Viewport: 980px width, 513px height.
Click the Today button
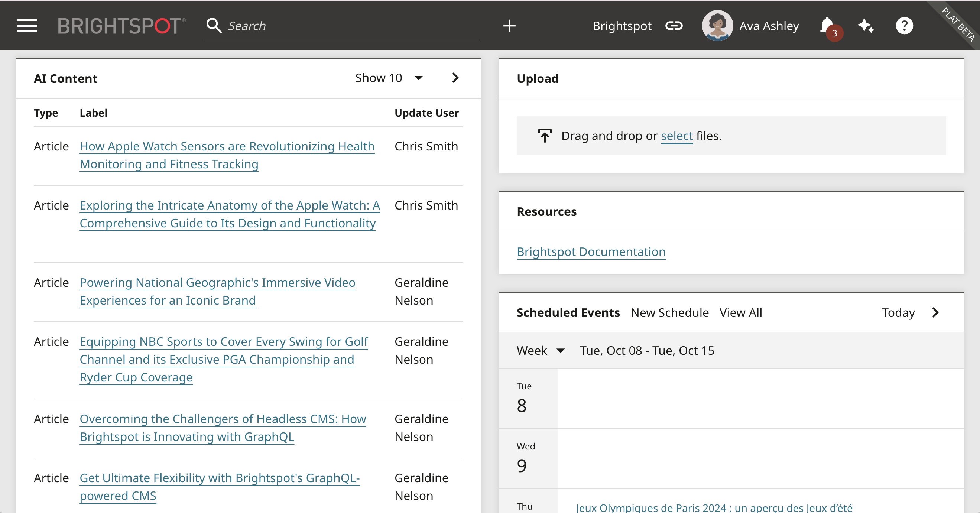point(898,312)
